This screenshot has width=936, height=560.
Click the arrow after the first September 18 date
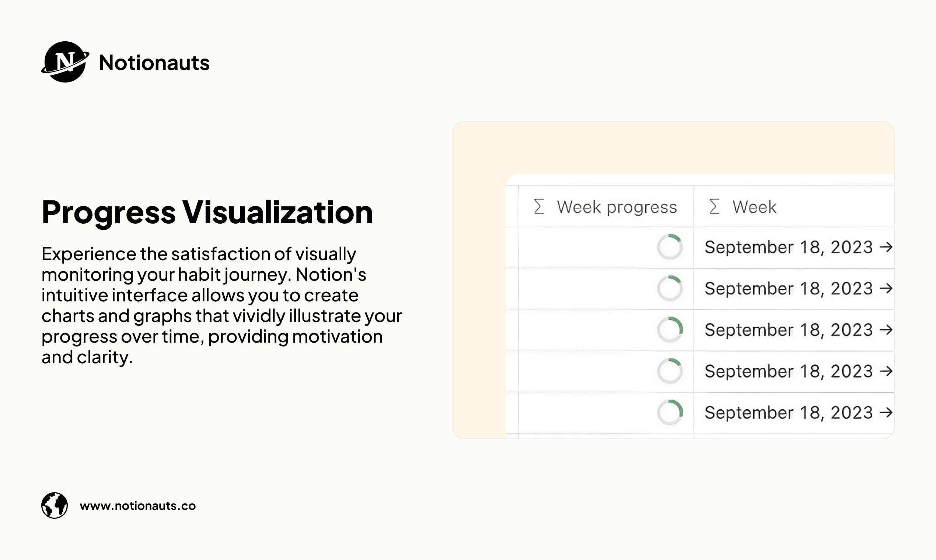click(886, 248)
